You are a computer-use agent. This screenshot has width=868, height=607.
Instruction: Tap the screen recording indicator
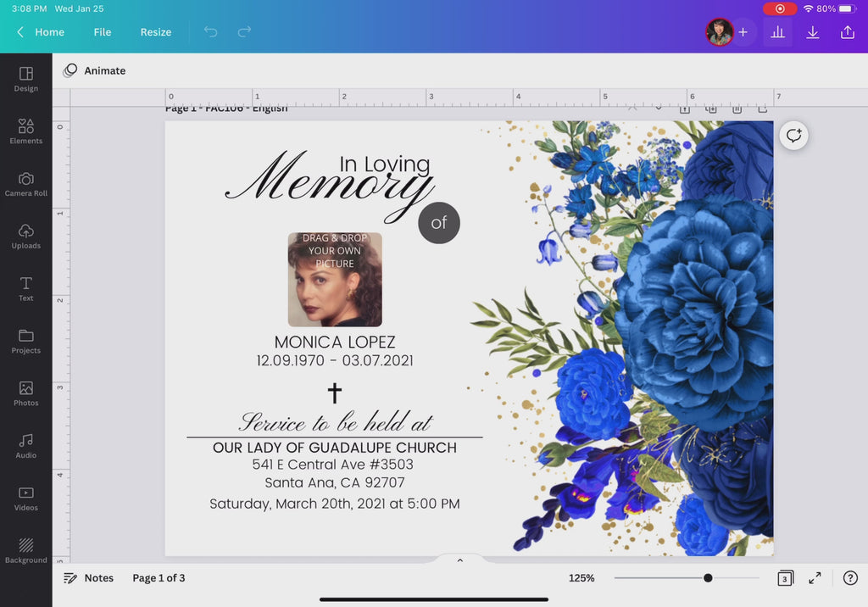pyautogui.click(x=780, y=8)
